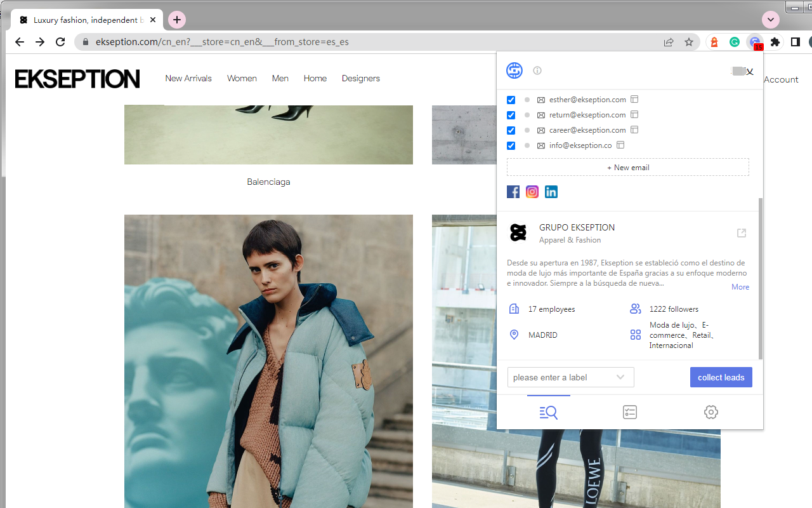Open Lighthouse extension in Chrome toolbar
Viewport: 812px width, 508px height.
click(x=714, y=42)
